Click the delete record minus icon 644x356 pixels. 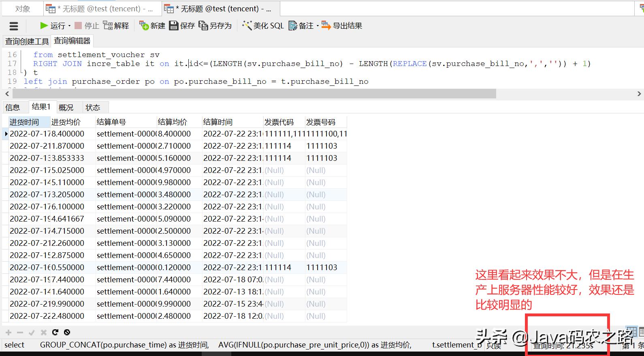(x=20, y=333)
